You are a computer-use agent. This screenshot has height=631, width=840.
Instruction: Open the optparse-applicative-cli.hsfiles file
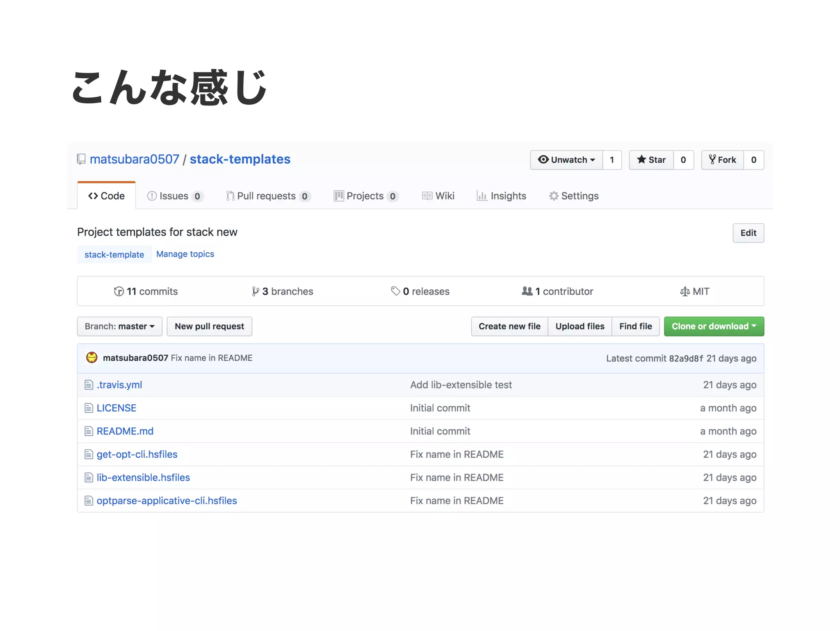click(x=167, y=501)
